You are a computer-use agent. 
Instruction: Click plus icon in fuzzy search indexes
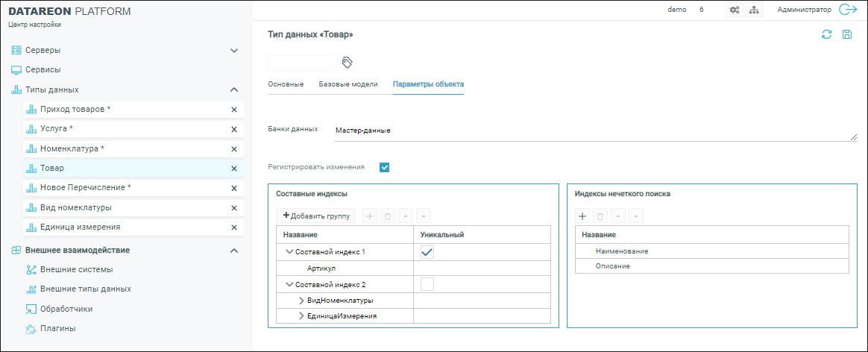(x=583, y=216)
